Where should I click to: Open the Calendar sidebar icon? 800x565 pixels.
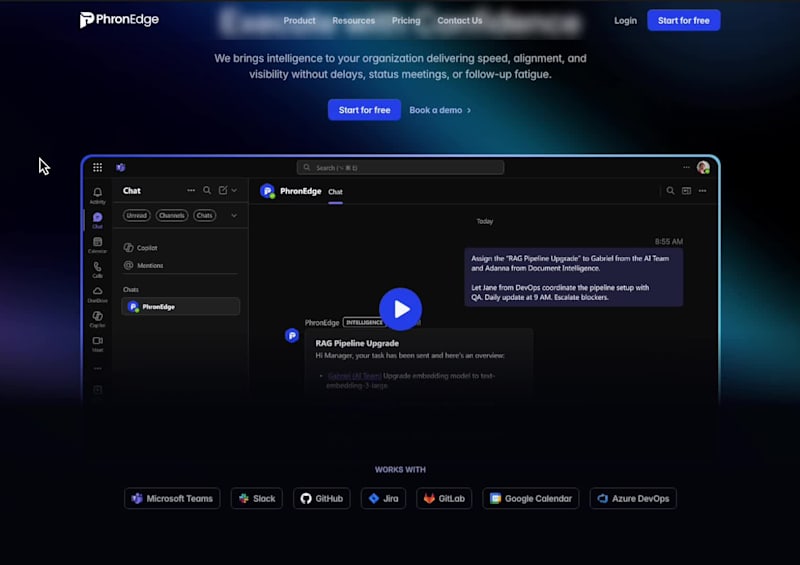(97, 244)
